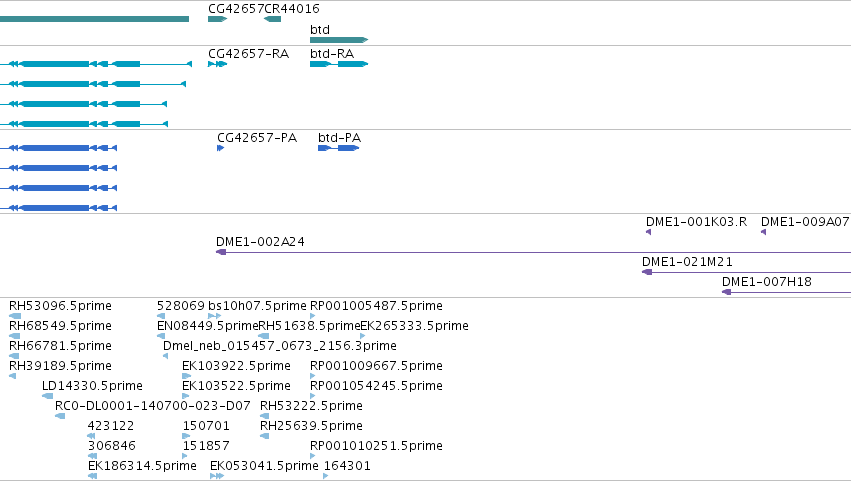Click the bs10h07.5prime EST glyph
This screenshot has height=481, width=851.
215,316
